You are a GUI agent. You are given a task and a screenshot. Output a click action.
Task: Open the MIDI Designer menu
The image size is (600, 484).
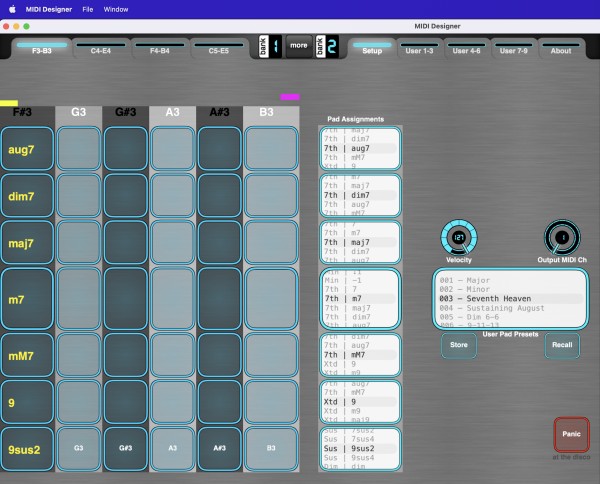coord(49,9)
